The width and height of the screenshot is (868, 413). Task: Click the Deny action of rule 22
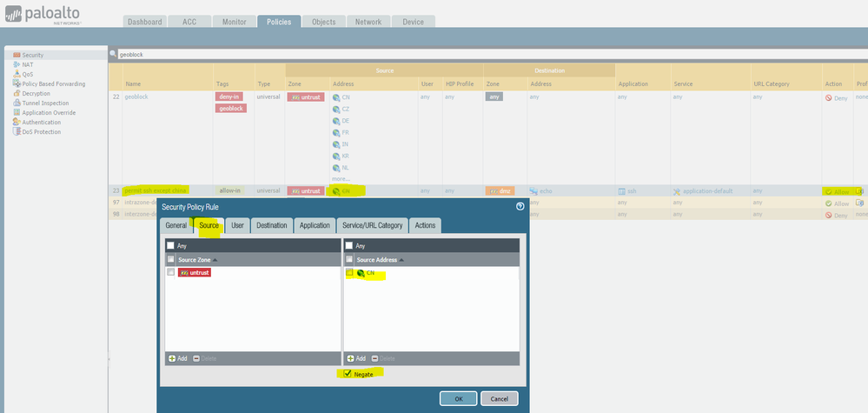coord(837,98)
